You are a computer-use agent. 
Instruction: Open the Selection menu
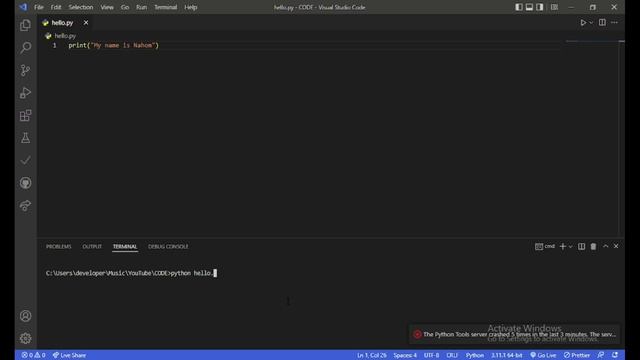[81, 7]
